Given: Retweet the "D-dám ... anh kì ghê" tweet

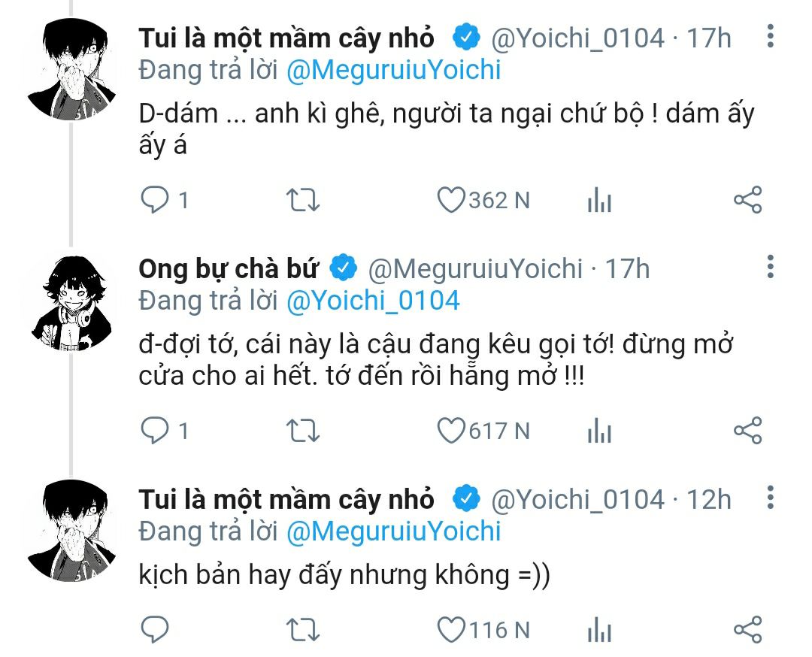Looking at the screenshot, I should click(x=304, y=200).
